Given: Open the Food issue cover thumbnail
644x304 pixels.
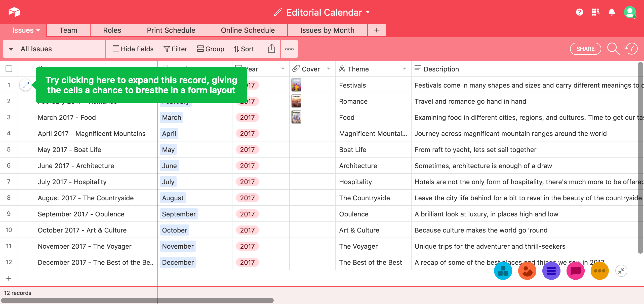Looking at the screenshot, I should point(296,117).
